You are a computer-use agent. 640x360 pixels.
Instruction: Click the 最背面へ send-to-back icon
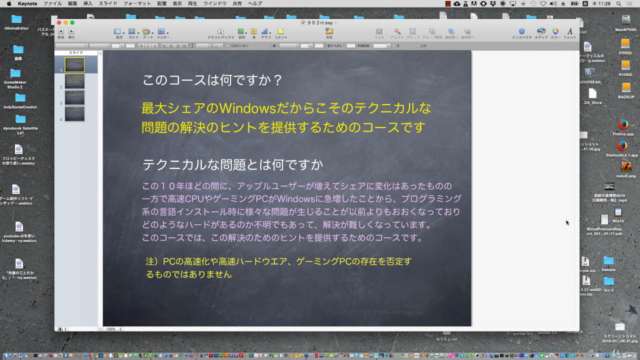point(467,32)
